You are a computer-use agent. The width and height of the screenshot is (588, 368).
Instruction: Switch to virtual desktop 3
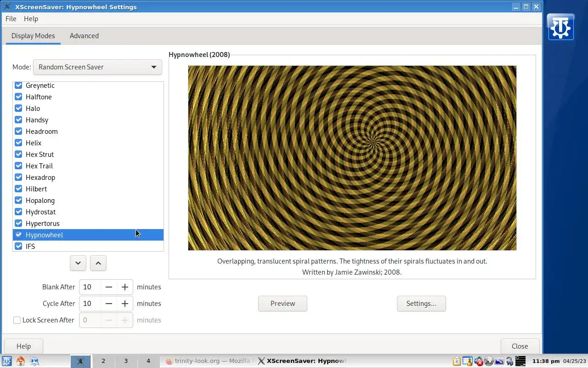pos(126,361)
